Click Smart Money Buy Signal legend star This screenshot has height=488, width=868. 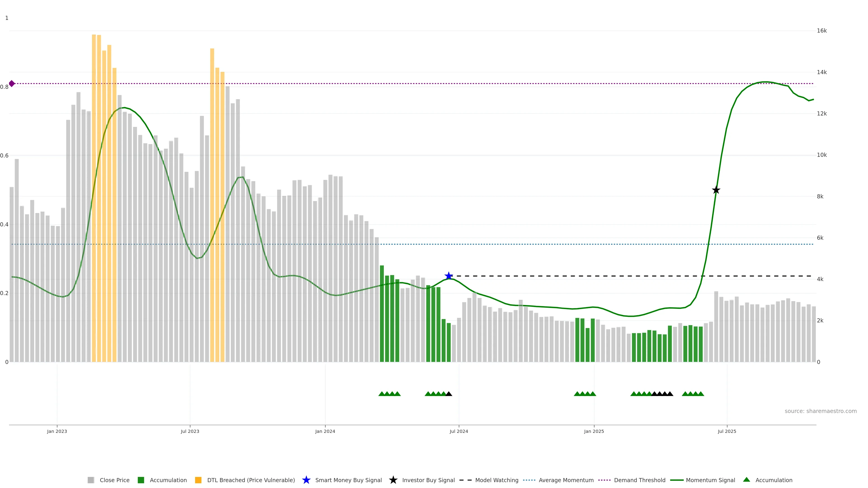click(306, 480)
